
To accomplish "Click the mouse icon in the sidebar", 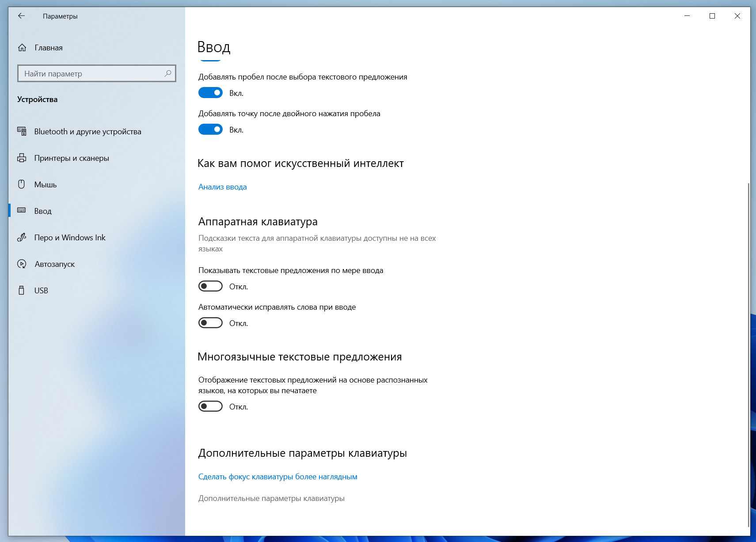I will (x=22, y=185).
